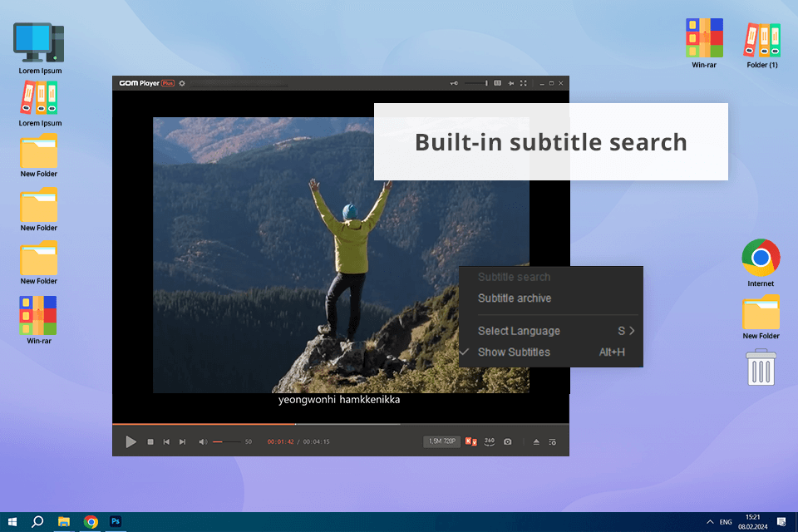Jump to the previous track
The height and width of the screenshot is (532, 798).
(166, 442)
